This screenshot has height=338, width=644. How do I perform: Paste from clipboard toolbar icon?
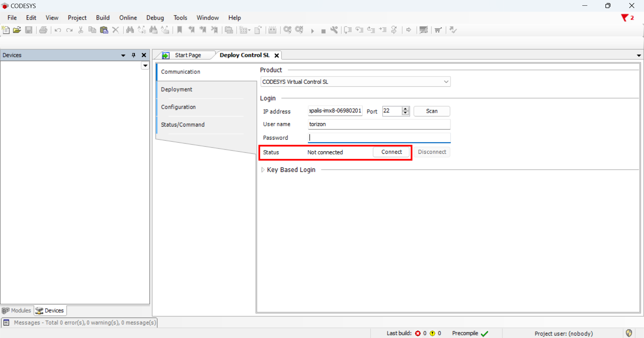pos(104,30)
